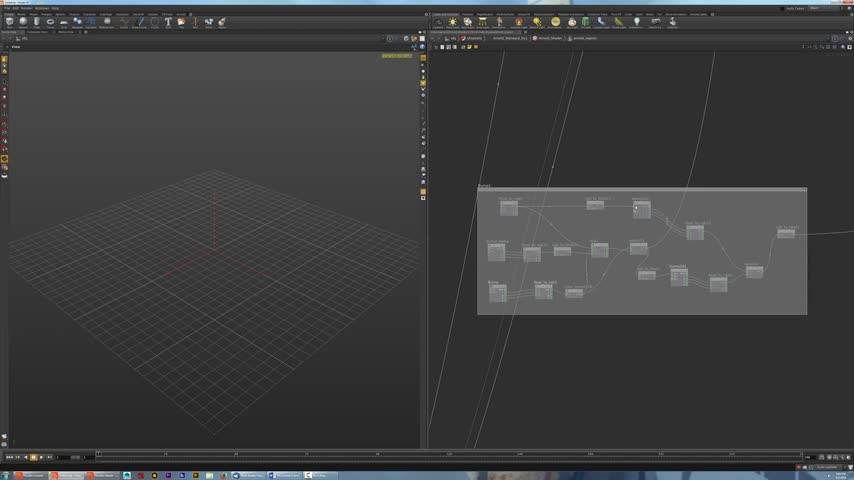Select the Switcher shelf tool

673,22
